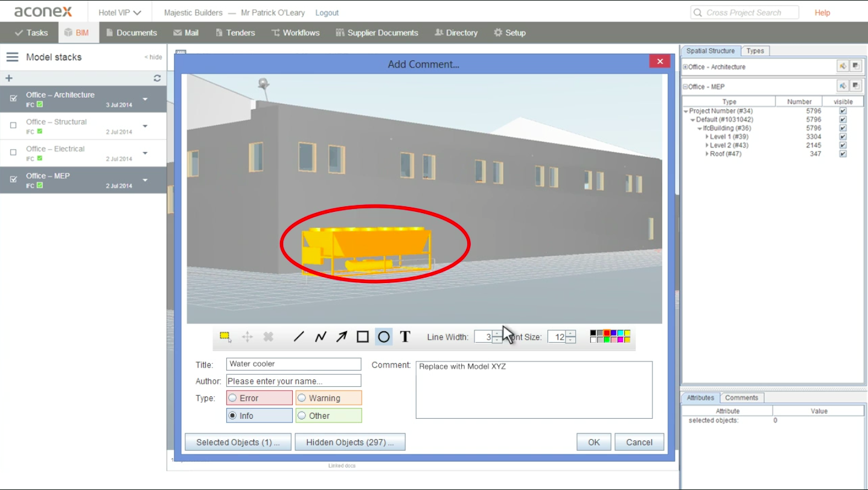The image size is (868, 490).
Task: Select the circle shape tool
Action: click(x=384, y=337)
